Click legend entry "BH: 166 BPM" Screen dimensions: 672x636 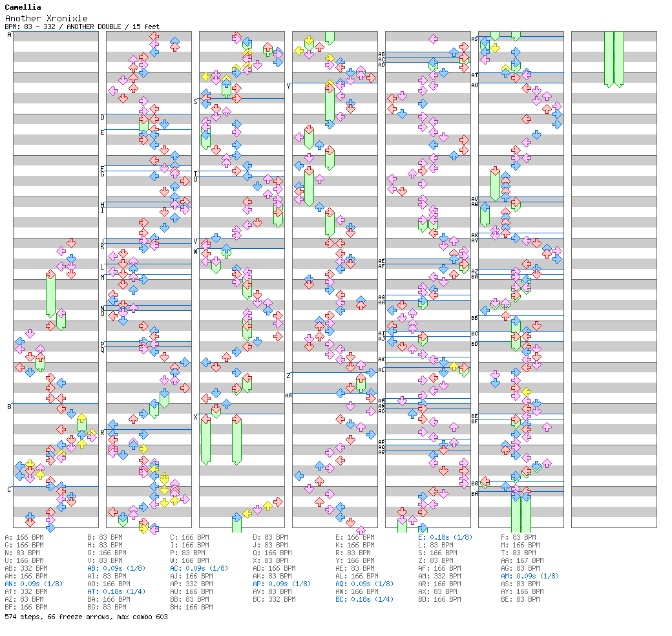(191, 607)
